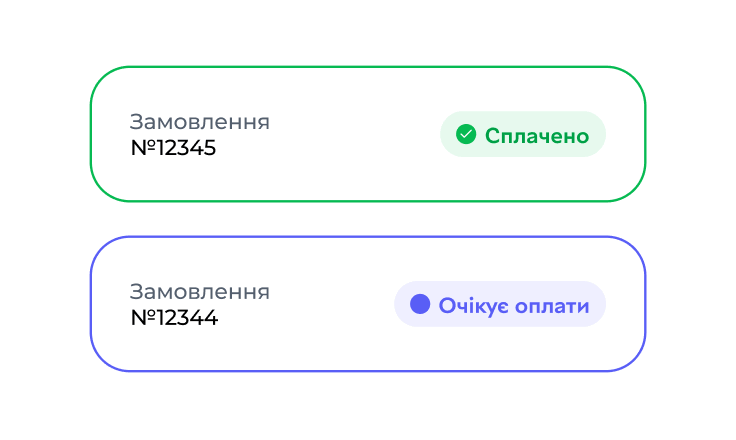Click the Замовлення label above №12345
Viewport: 736px width, 440px height.
(199, 122)
